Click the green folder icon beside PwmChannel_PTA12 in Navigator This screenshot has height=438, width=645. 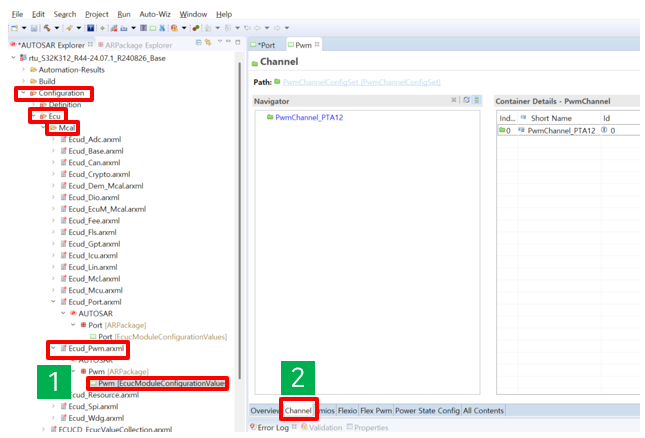coord(270,117)
